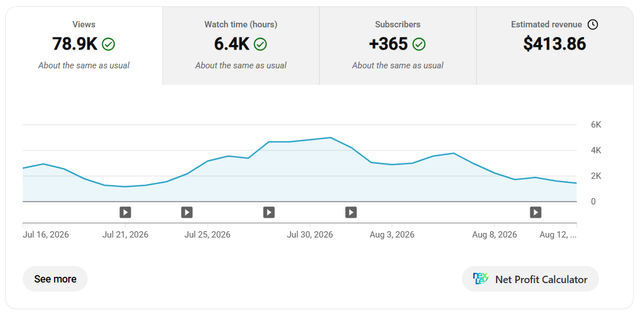Viewport: 644px width, 315px height.
Task: Switch to the Subscribers tab
Action: (x=398, y=46)
